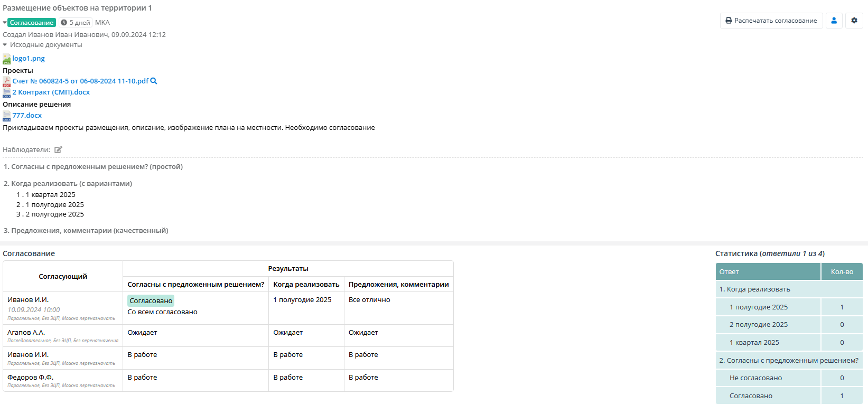Click the PDF file icon for Счет

click(x=6, y=81)
